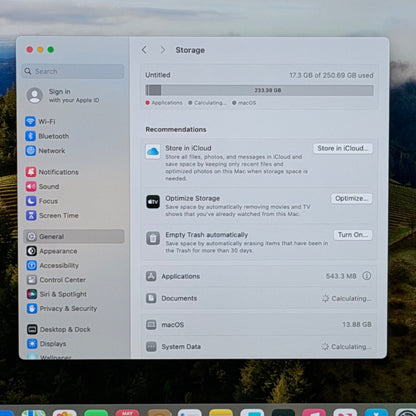
Task: Open Focus settings
Action: 42,201
